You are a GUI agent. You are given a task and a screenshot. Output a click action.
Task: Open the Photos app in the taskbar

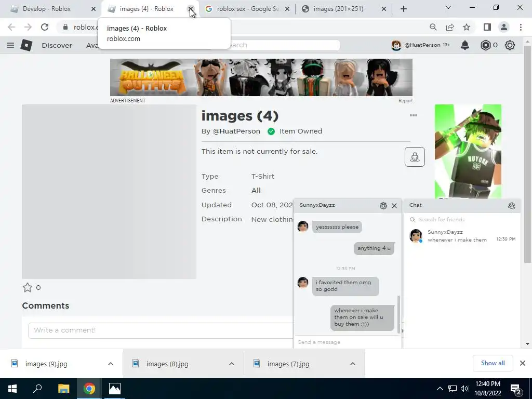(115, 389)
